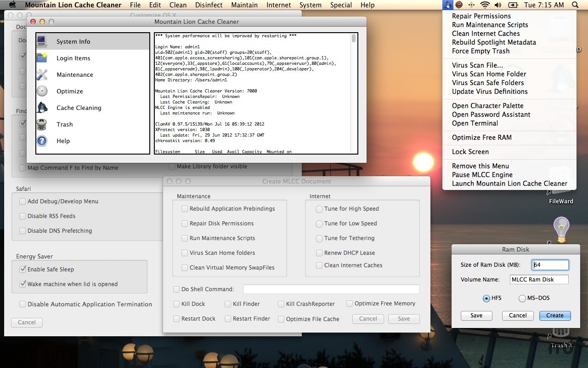Screen dimensions: 588x368
Task: Enable Repair Disk Permissions checkbox
Action: pos(185,224)
